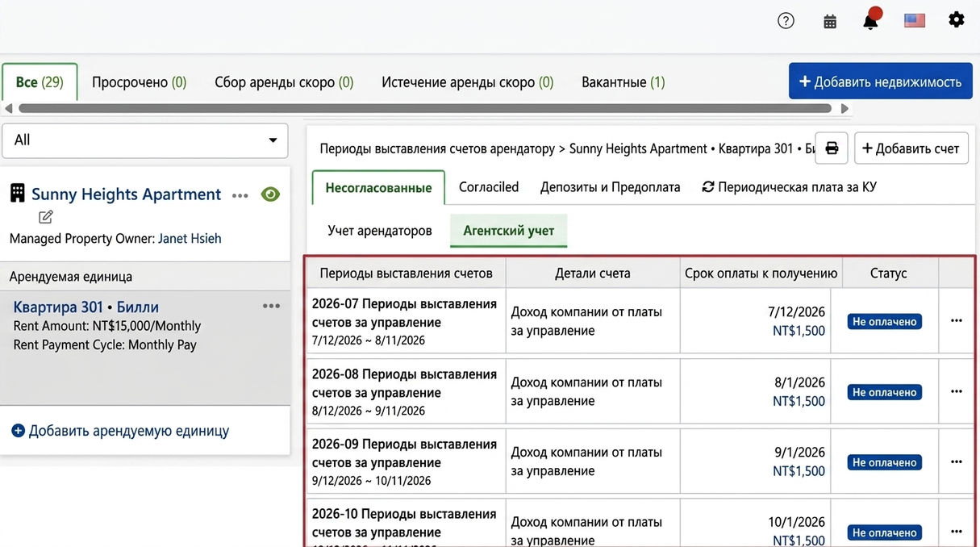
Task: Click Не оплачено status badge for 10/1/2026
Action: pyautogui.click(x=885, y=532)
